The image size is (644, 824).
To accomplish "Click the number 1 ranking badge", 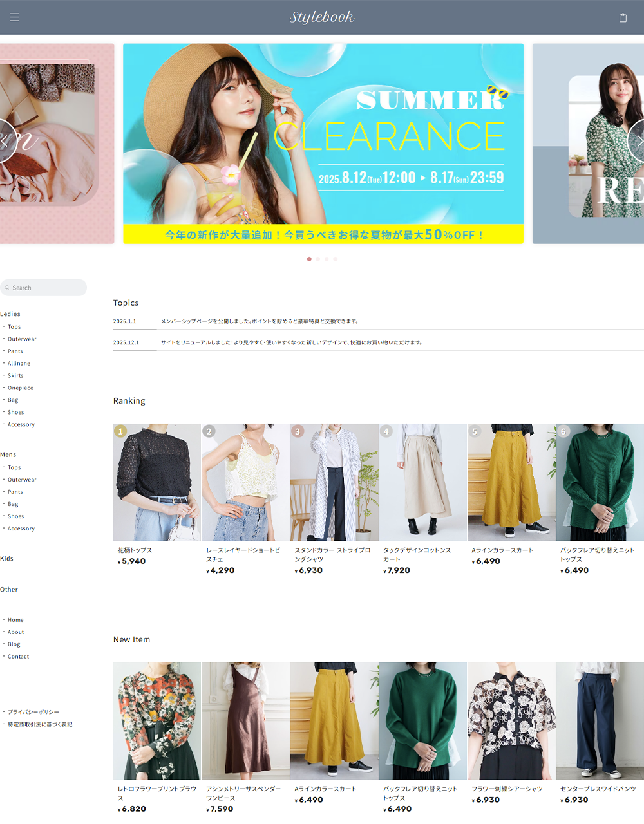I will pyautogui.click(x=120, y=431).
